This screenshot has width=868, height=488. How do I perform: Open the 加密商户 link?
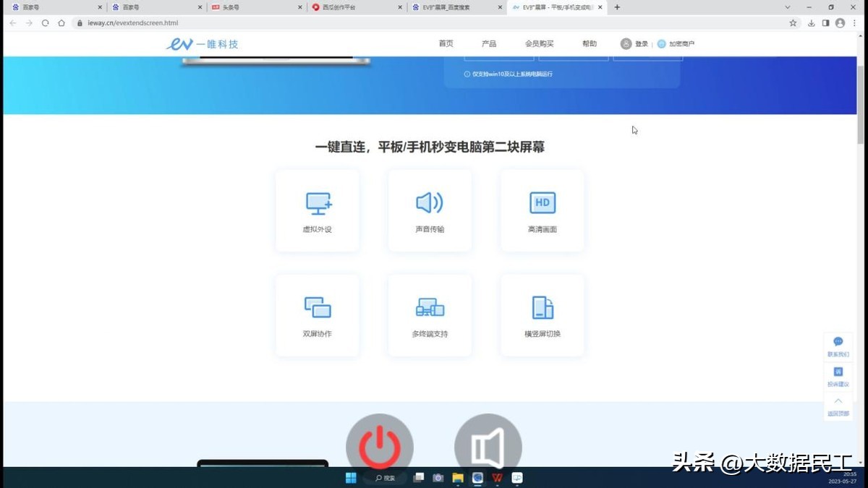click(x=681, y=43)
